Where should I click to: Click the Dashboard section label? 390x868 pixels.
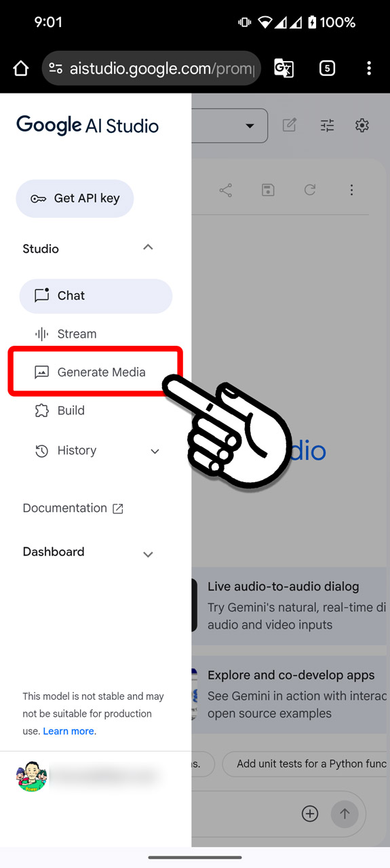[54, 551]
